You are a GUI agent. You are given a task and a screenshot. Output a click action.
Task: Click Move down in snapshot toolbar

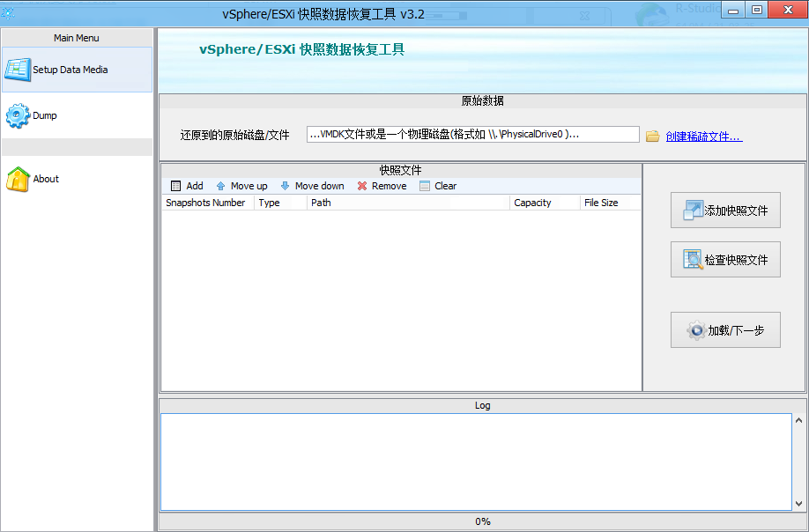point(313,186)
